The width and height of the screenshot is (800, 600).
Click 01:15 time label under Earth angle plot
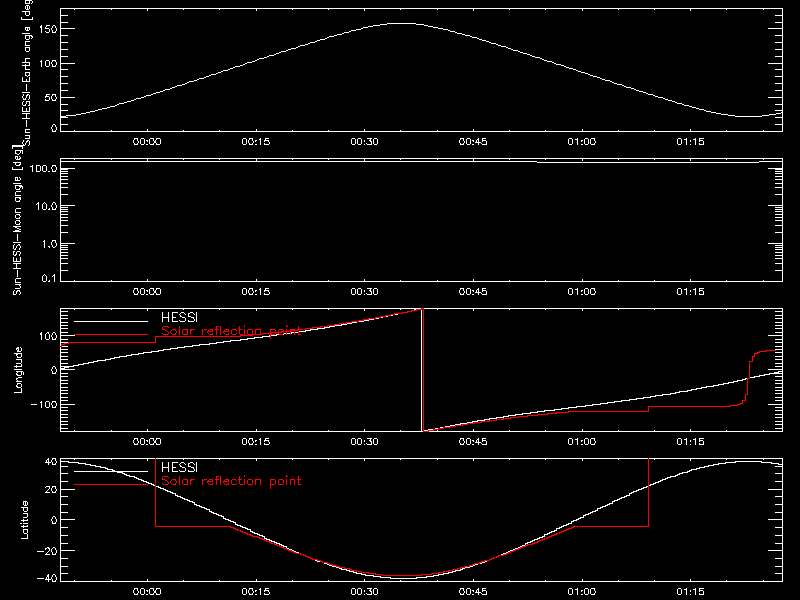pos(690,141)
